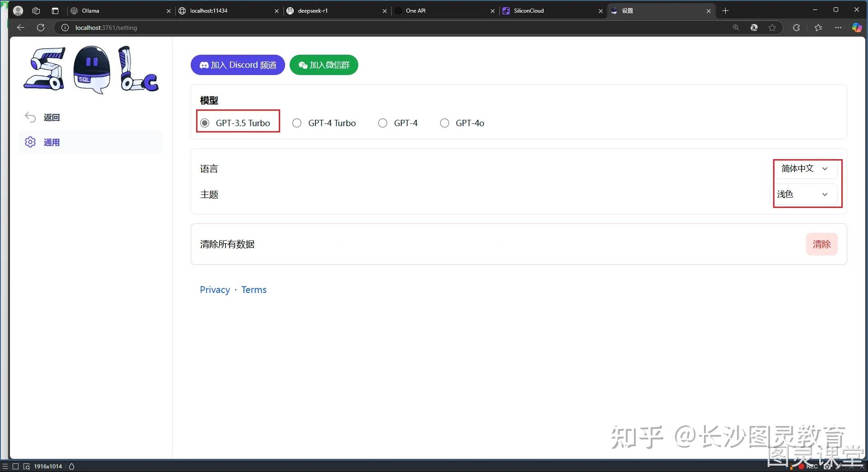This screenshot has height=472, width=868.
Task: Click the 清除 clear data button
Action: (822, 244)
